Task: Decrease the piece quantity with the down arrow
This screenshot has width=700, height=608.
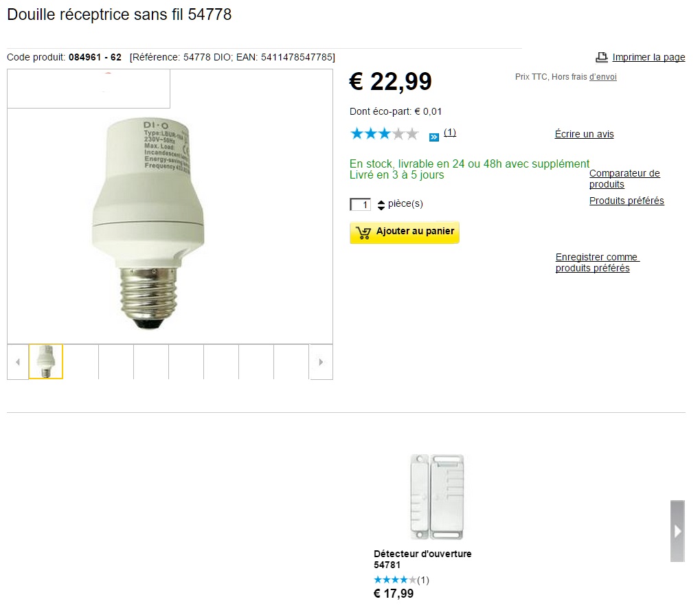Action: click(381, 208)
